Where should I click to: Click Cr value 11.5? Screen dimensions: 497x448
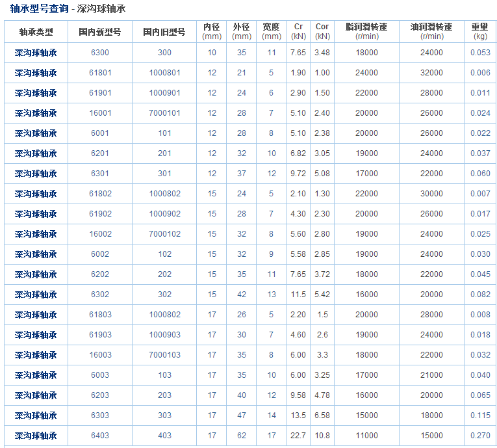point(298,294)
